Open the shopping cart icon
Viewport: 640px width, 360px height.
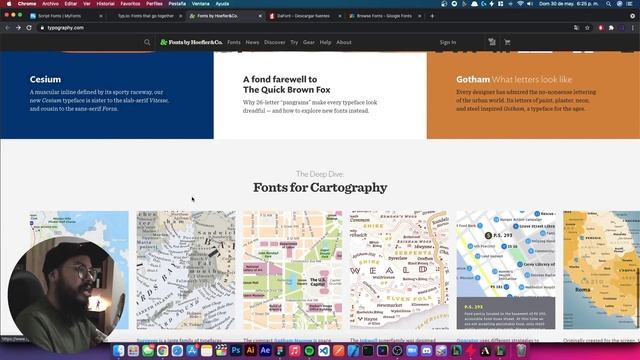[x=507, y=42]
